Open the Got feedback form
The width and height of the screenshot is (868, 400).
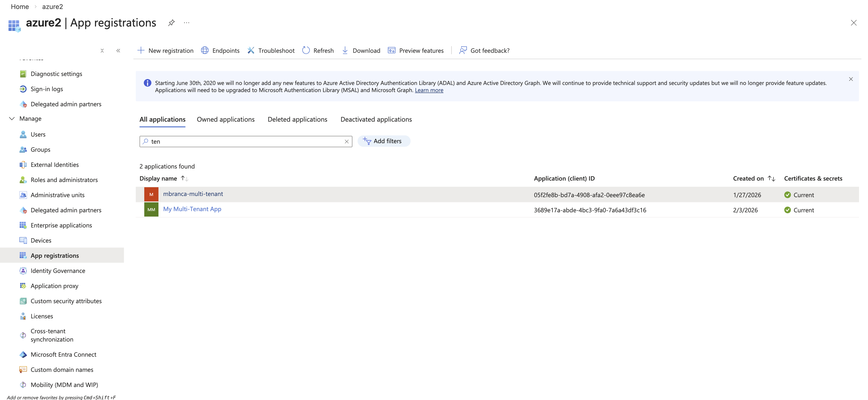[x=484, y=50]
